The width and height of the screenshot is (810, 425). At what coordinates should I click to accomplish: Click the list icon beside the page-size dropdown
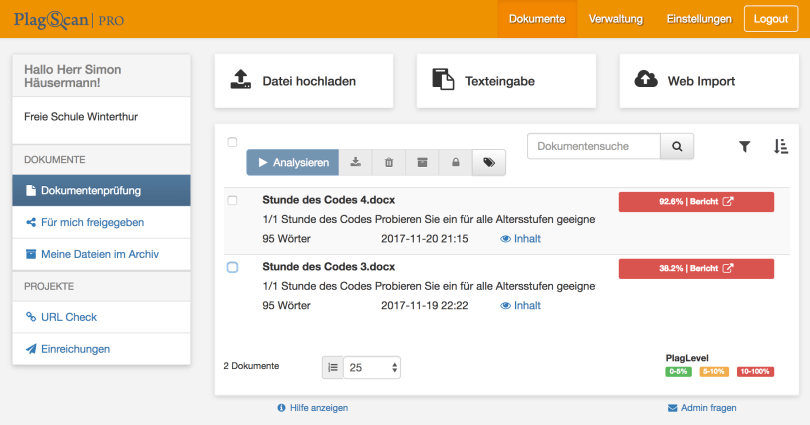332,367
